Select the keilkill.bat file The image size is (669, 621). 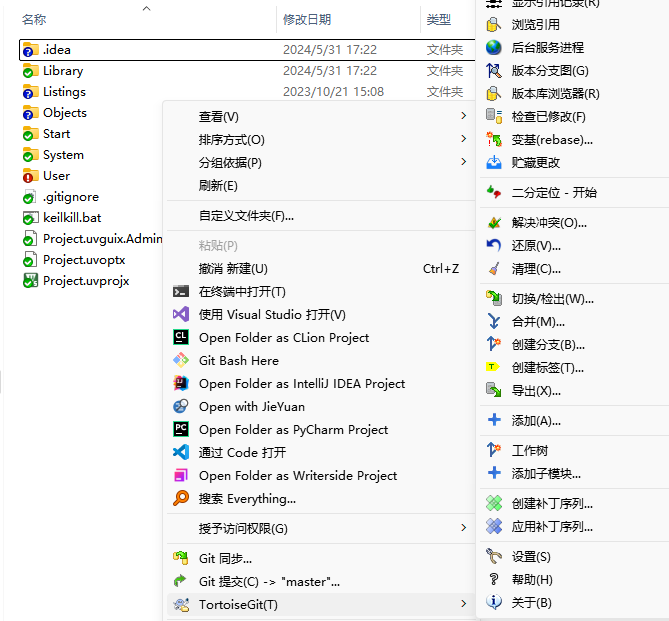[x=72, y=218]
